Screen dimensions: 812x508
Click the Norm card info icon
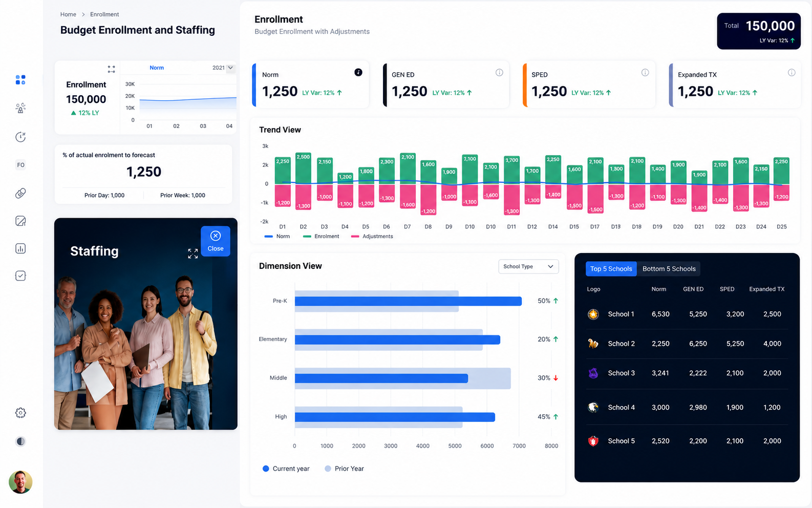click(x=358, y=72)
